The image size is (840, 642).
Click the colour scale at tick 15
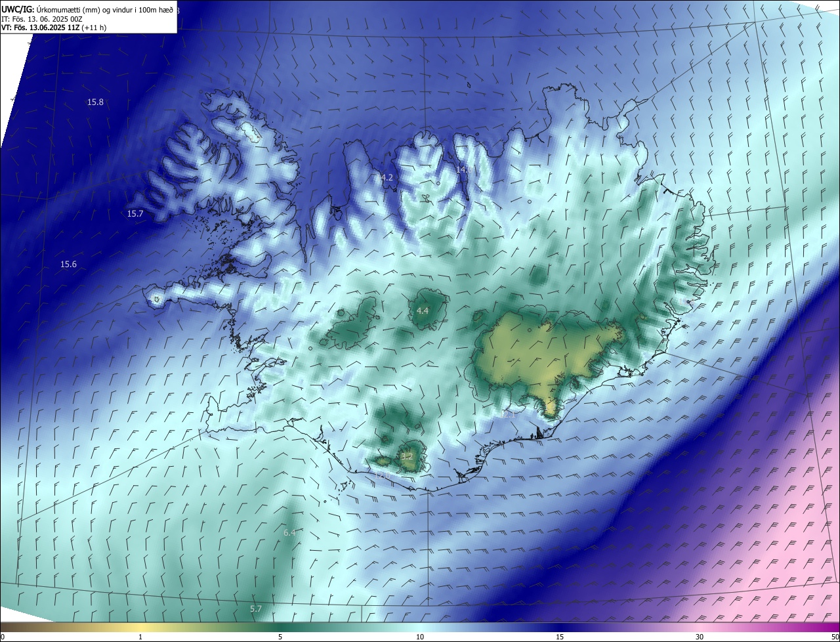tap(560, 637)
